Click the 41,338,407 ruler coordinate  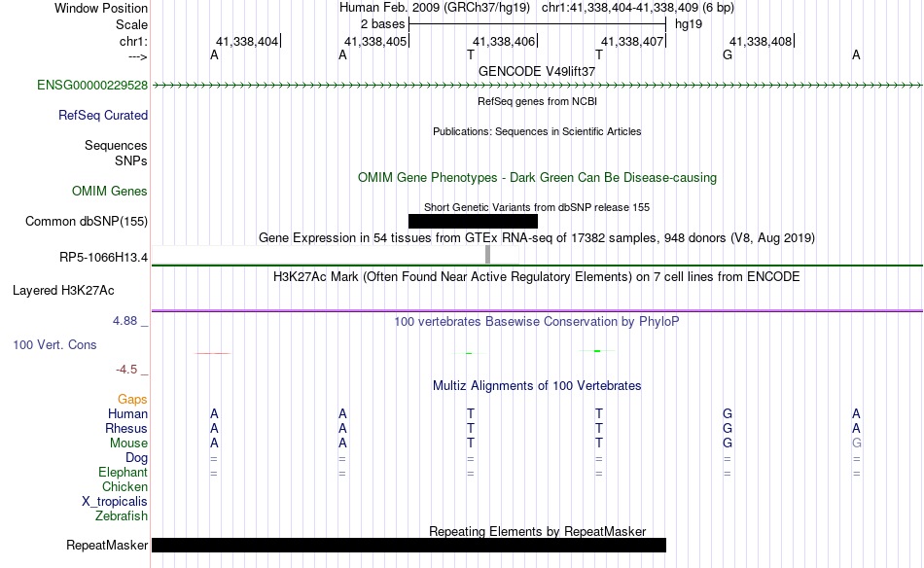632,41
